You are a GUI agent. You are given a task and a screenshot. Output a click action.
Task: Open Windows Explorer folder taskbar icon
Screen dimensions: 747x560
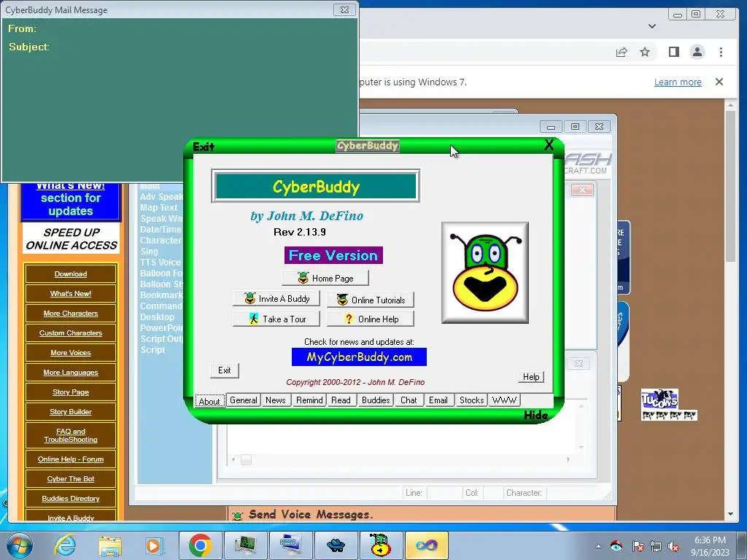click(x=110, y=545)
